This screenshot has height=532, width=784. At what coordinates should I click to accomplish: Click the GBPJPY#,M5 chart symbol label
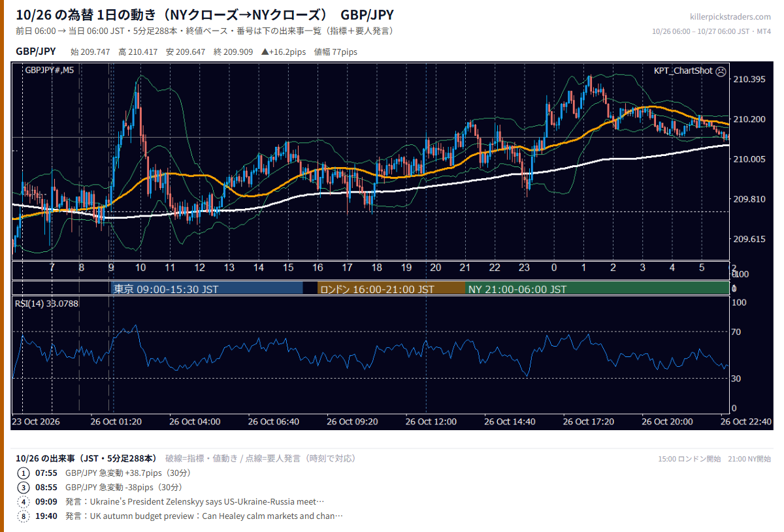point(49,70)
